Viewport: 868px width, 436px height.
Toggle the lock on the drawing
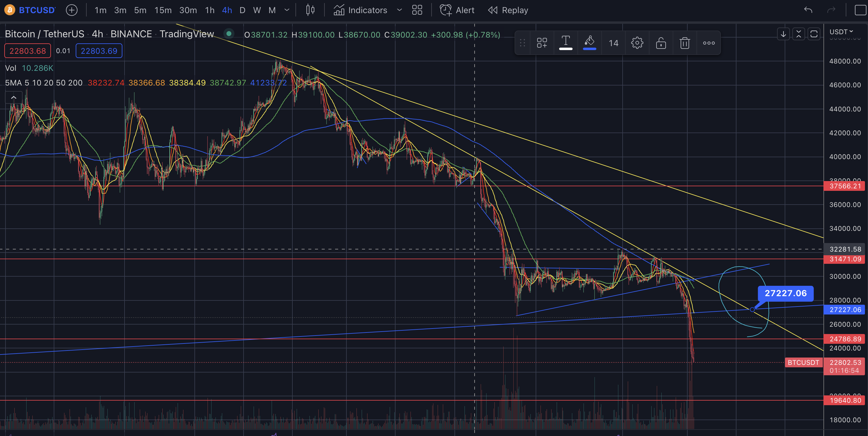tap(661, 43)
